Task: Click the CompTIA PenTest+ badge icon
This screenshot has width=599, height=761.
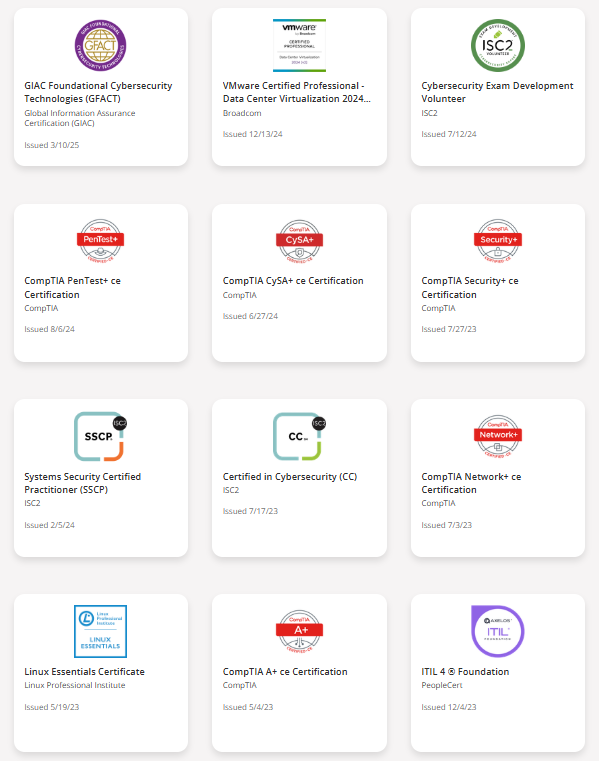Action: coord(100,240)
